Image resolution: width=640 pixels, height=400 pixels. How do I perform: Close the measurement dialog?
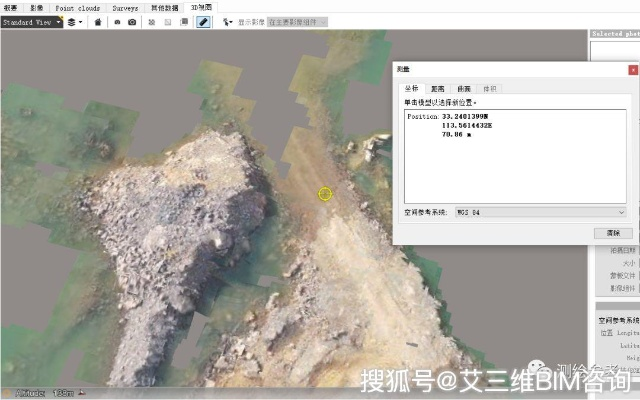[633, 70]
